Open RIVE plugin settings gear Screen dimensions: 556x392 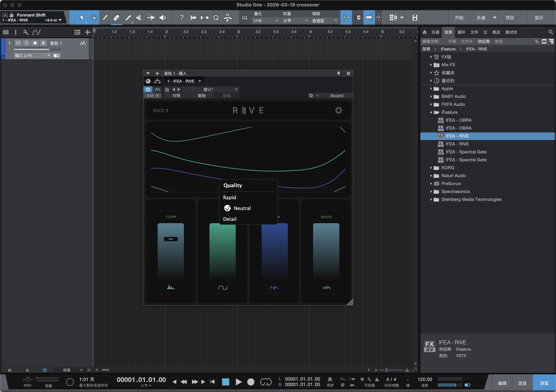click(x=338, y=110)
